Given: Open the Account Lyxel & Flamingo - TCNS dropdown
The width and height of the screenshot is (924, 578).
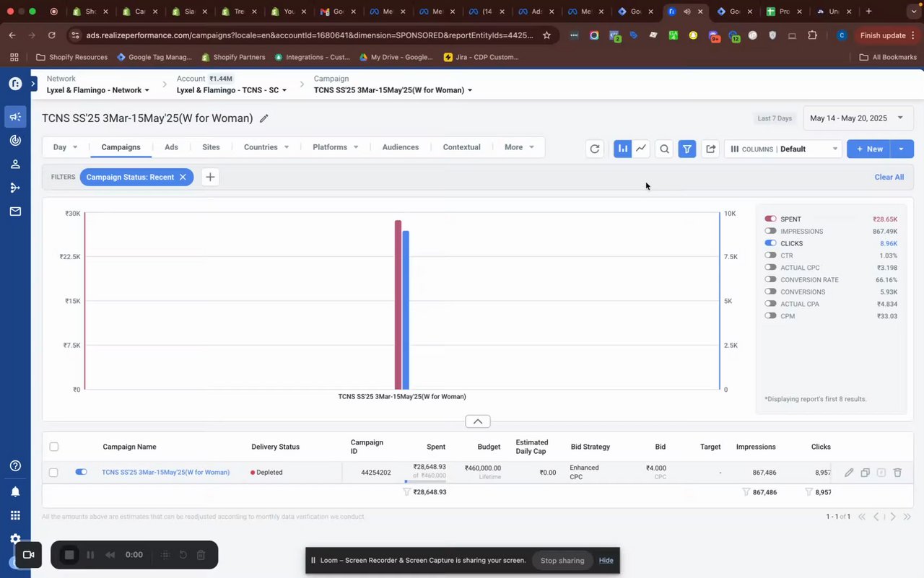Looking at the screenshot, I should coord(232,90).
